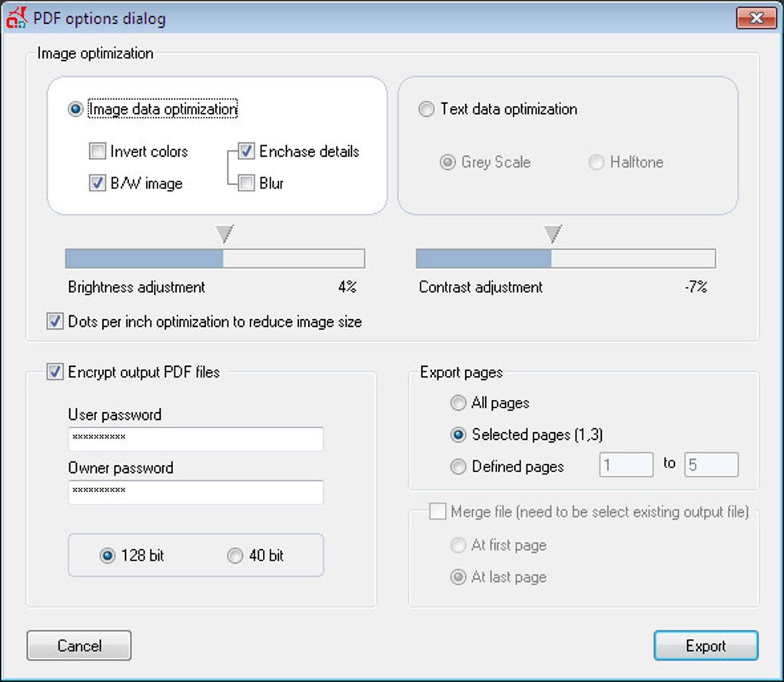Screen dimensions: 784x682
Task: Uncheck the B/W image option
Action: [x=98, y=184]
